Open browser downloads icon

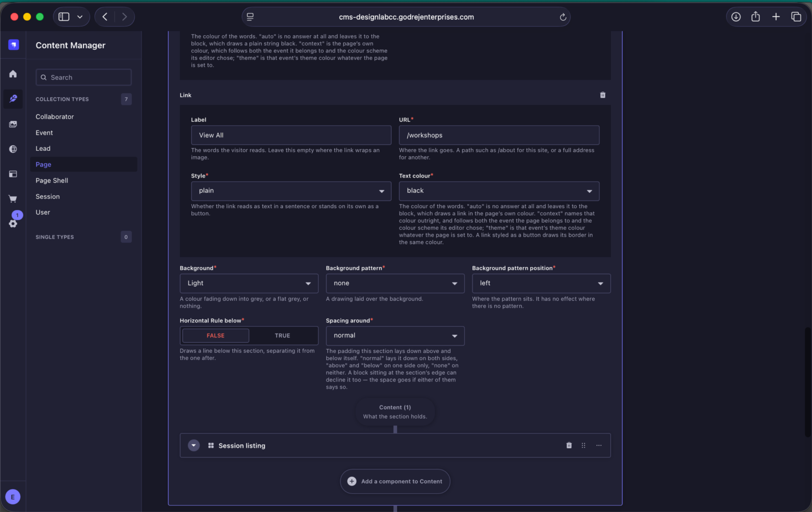click(736, 17)
